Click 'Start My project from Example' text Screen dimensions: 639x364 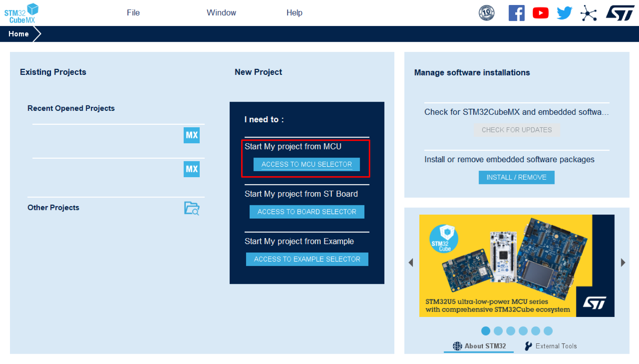point(299,241)
